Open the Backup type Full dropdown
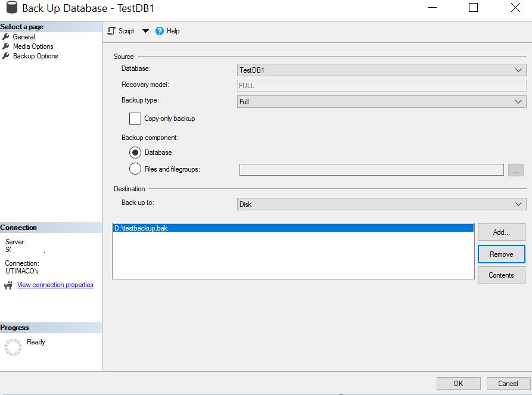This screenshot has width=532, height=395. (382, 101)
